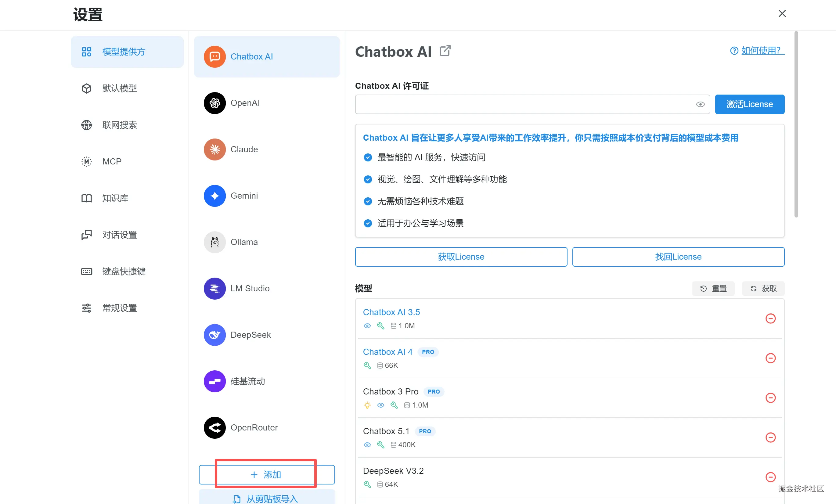Select the Gemini provider name
The height and width of the screenshot is (504, 836).
coord(244,196)
